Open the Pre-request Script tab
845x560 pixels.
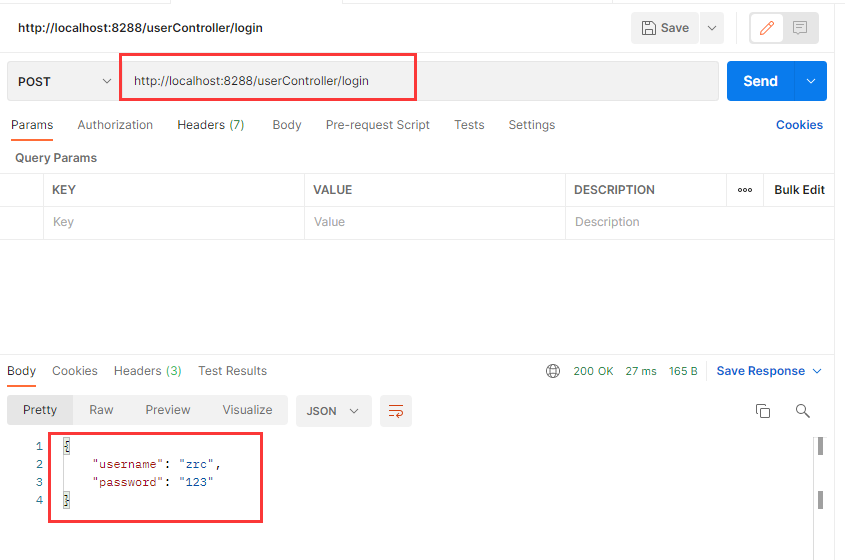tap(377, 125)
